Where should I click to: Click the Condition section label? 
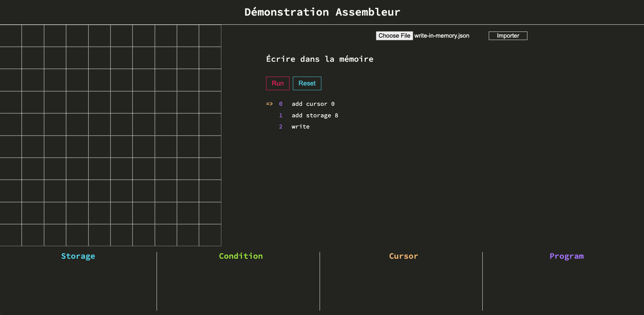coord(241,256)
